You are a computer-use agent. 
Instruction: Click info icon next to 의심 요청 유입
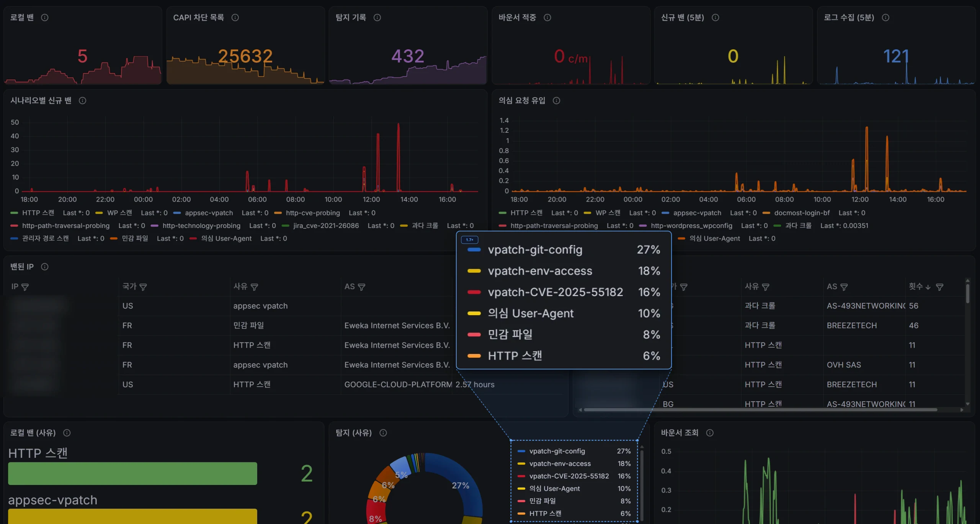coord(557,101)
